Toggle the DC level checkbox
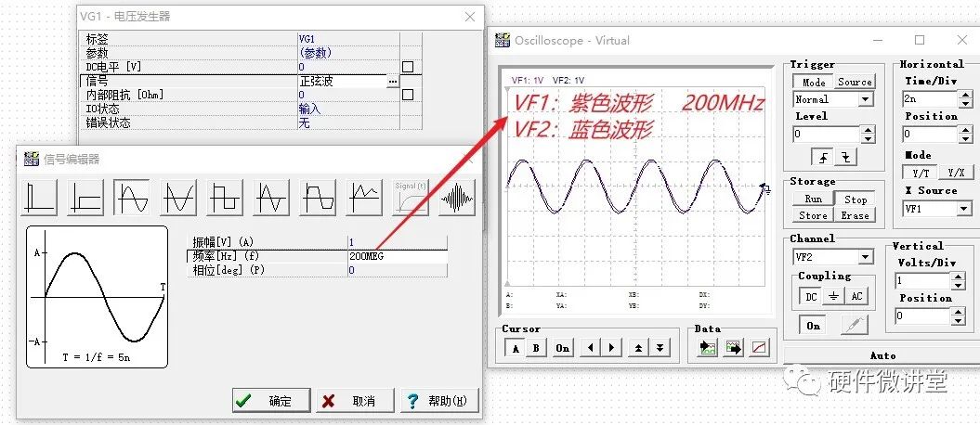Viewport: 980px width, 425px height. coord(407,67)
